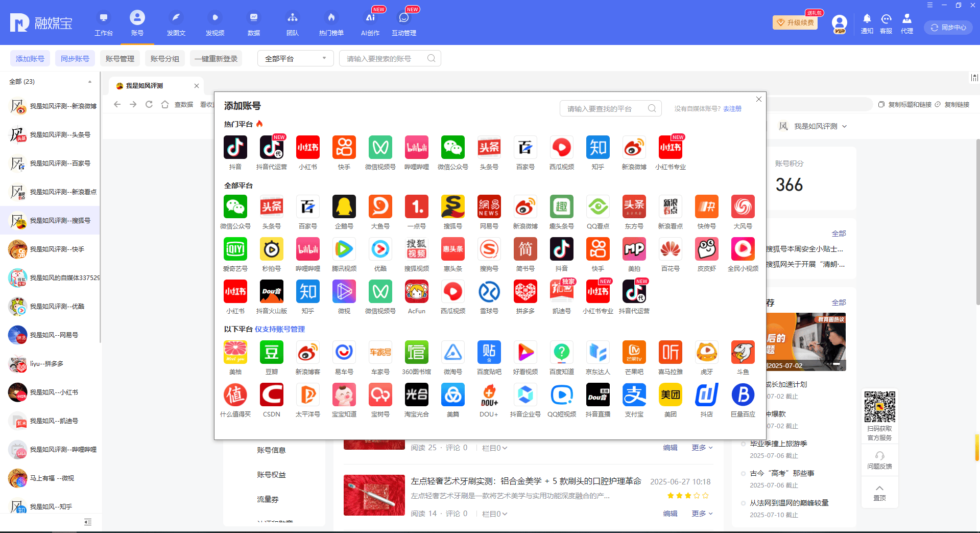Image resolution: width=980 pixels, height=533 pixels.
Task: Open AI创作 in top navigation
Action: pyautogui.click(x=370, y=24)
